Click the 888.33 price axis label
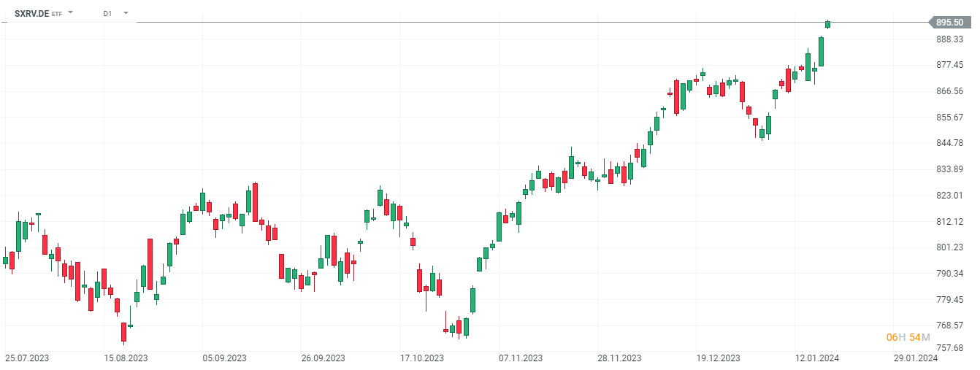 950,39
